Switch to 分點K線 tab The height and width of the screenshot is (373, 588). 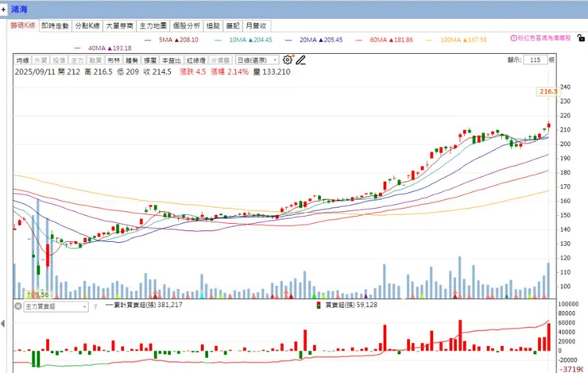(x=87, y=26)
